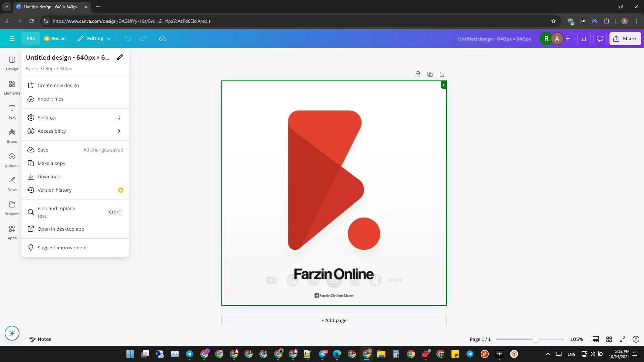This screenshot has width=644, height=362.
Task: Show hidden system tray icons
Action: 548,354
